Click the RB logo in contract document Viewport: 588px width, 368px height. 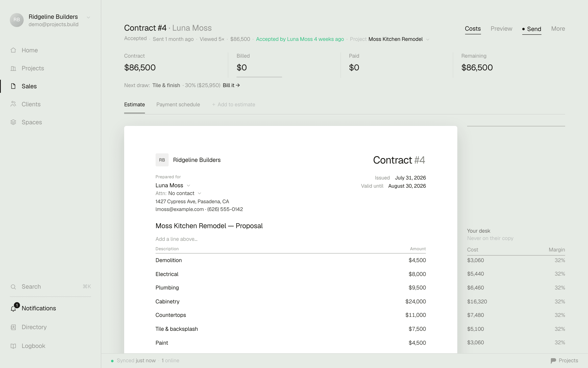tap(162, 160)
